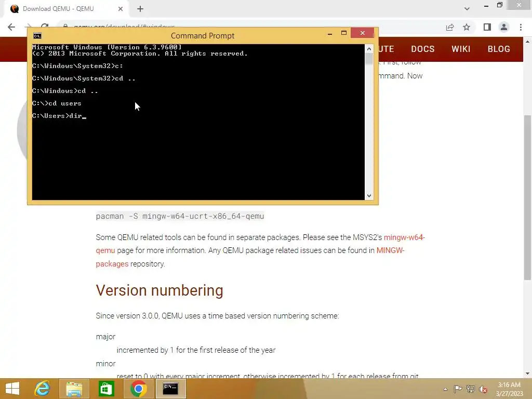Open BLOG in QEMU navigation
This screenshot has width=532, height=399.
499,49
